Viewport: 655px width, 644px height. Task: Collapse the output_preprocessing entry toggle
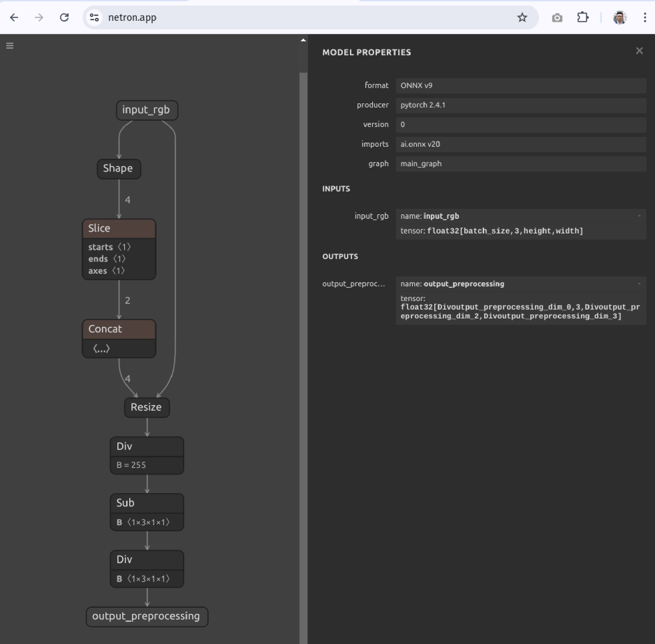639,284
